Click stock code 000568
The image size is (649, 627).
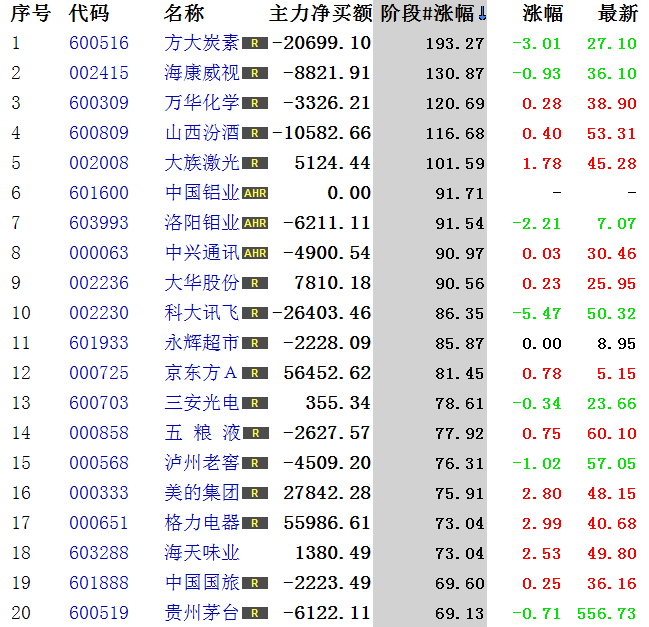coord(99,463)
